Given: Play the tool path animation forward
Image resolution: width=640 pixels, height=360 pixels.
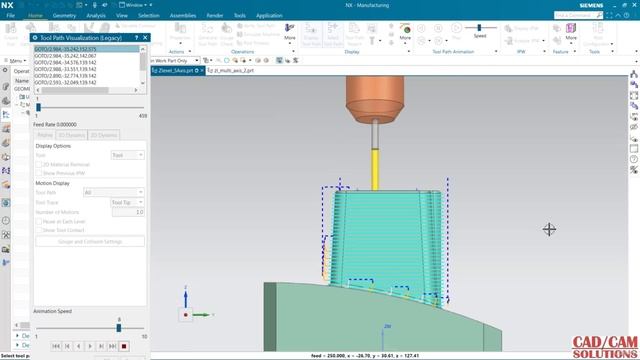Looking at the screenshot, I should point(90,346).
